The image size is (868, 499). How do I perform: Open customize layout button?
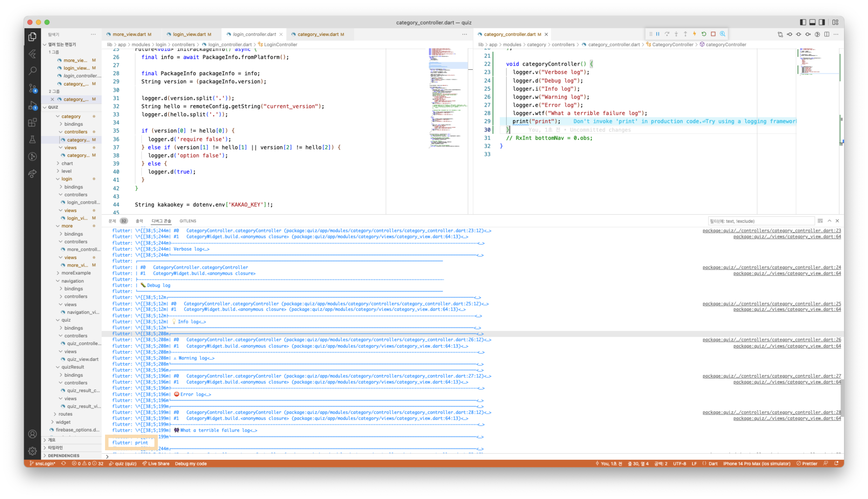(x=835, y=22)
